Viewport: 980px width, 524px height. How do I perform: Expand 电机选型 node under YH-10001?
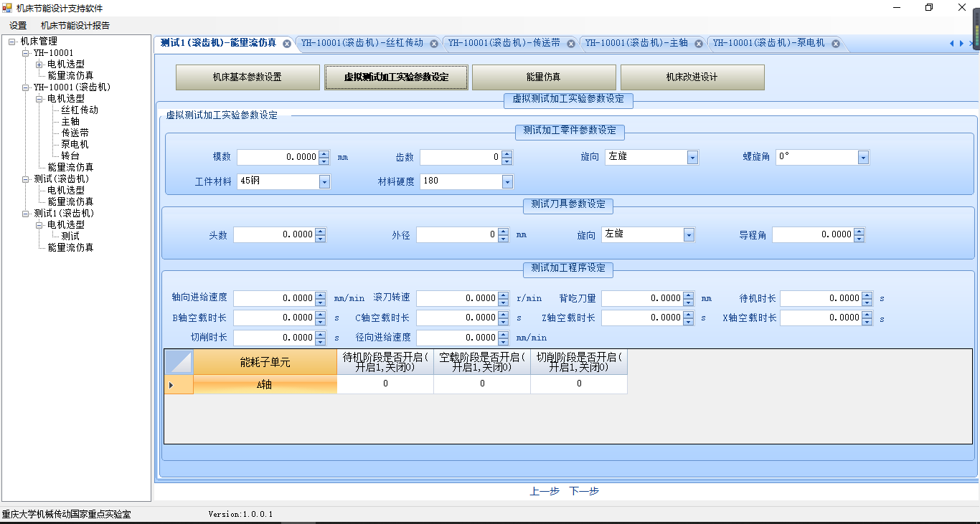coord(39,65)
